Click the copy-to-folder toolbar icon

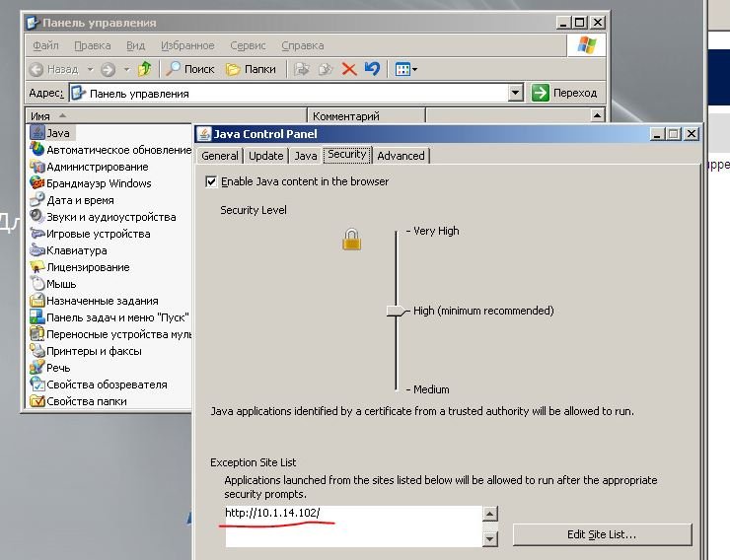point(326,69)
